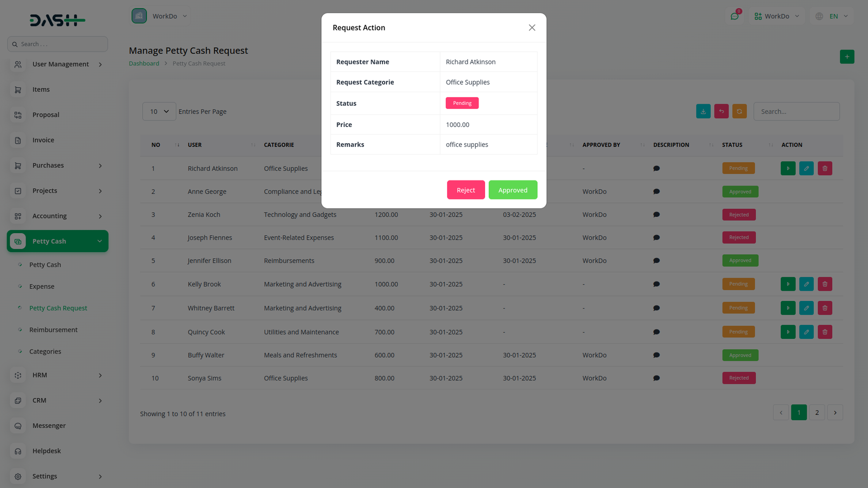The width and height of the screenshot is (868, 488).
Task: Go to page 2 of entries
Action: 816,413
